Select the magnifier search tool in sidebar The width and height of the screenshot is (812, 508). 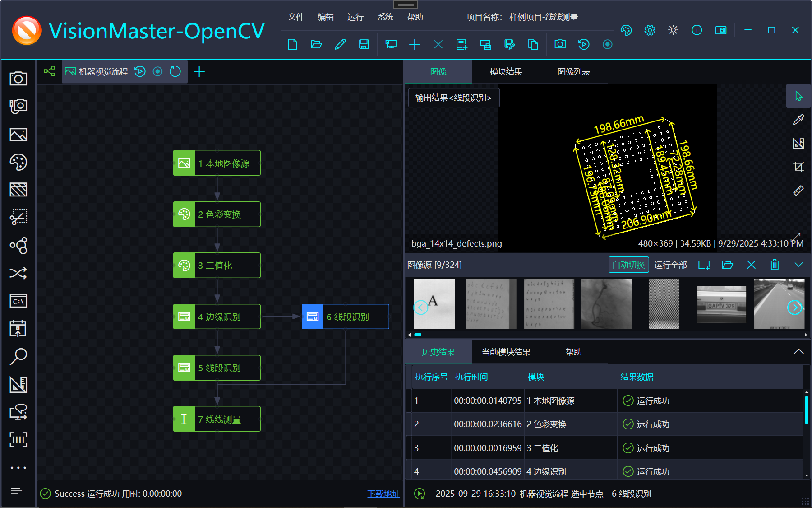pos(18,357)
